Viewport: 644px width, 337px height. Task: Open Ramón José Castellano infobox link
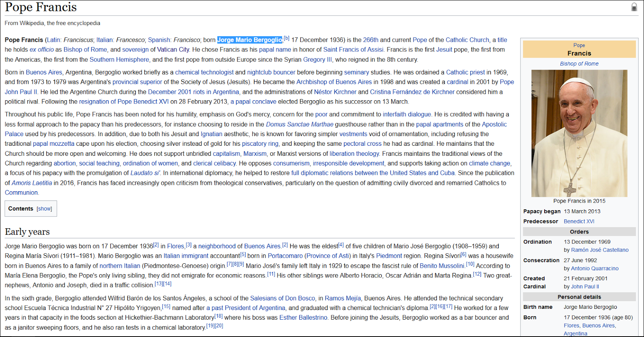pos(600,250)
